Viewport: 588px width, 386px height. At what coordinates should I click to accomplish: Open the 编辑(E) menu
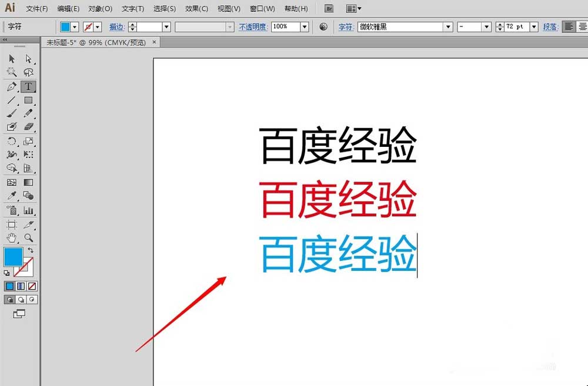coord(68,9)
